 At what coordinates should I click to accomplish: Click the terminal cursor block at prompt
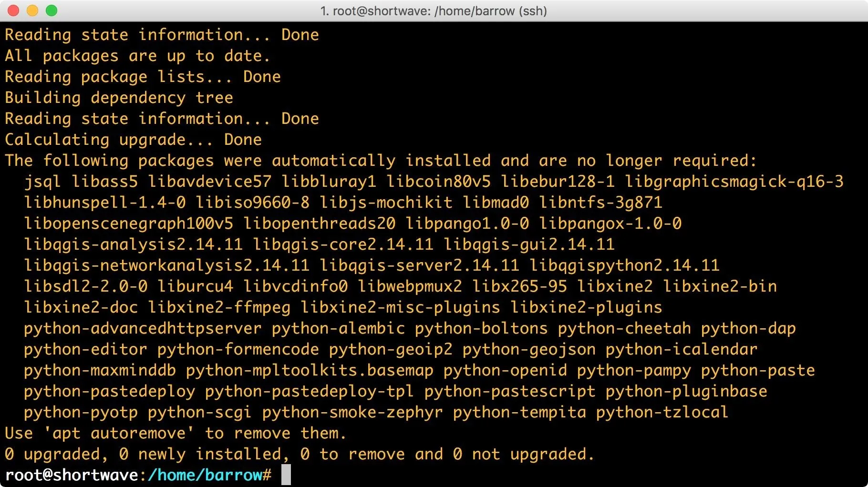(x=286, y=475)
